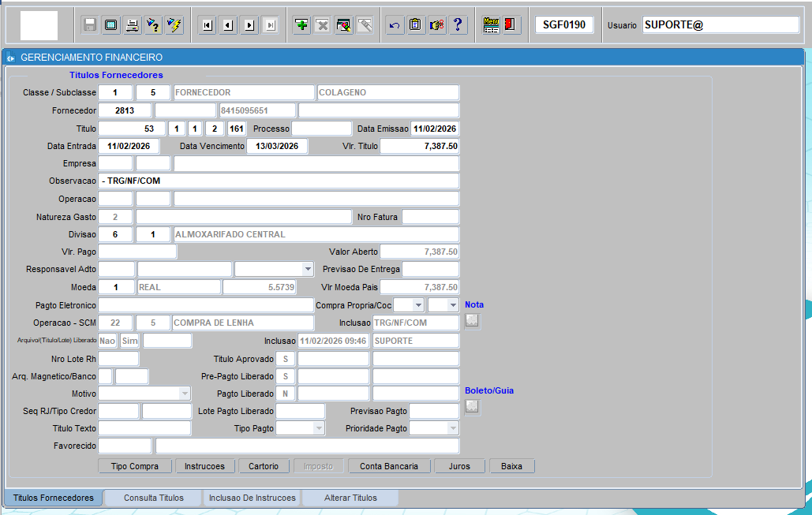The image size is (812, 515).
Task: Go to first record with navigation arrow
Action: click(207, 25)
